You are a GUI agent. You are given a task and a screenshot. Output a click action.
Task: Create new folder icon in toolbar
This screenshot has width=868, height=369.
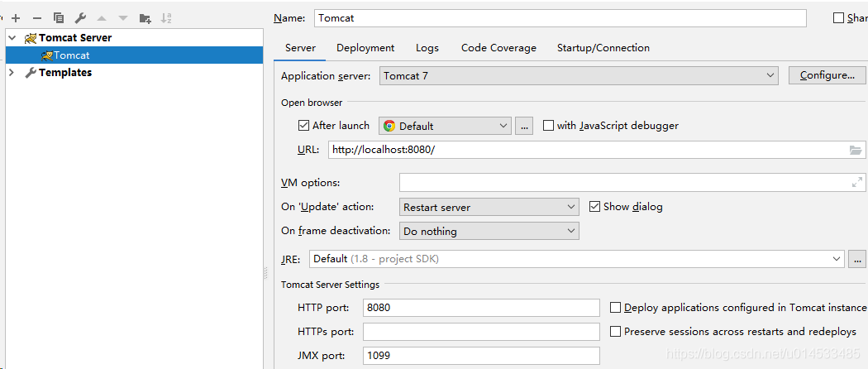pos(145,18)
